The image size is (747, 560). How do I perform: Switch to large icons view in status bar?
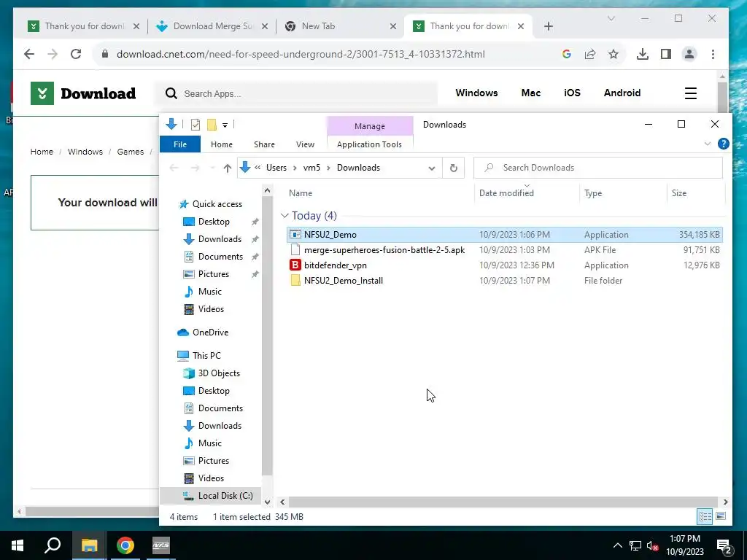point(721,517)
